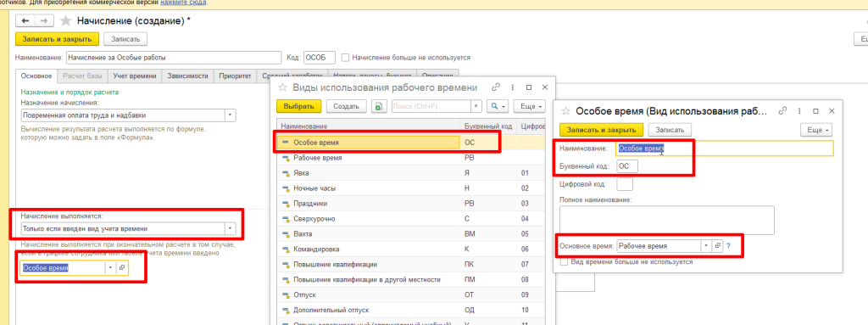
Task: Switch to the Расчет базы tab
Action: click(x=82, y=76)
